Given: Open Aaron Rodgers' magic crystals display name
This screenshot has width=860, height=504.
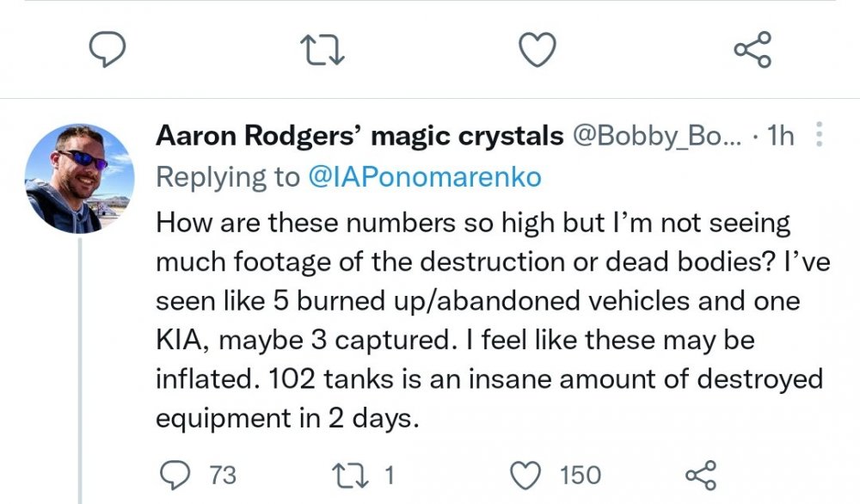Looking at the screenshot, I should click(359, 136).
